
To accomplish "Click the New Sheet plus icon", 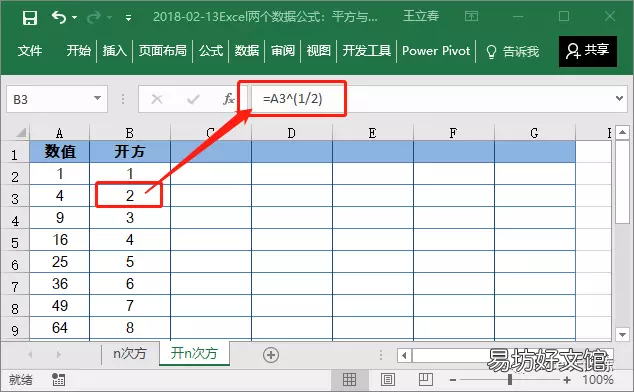I will [271, 355].
